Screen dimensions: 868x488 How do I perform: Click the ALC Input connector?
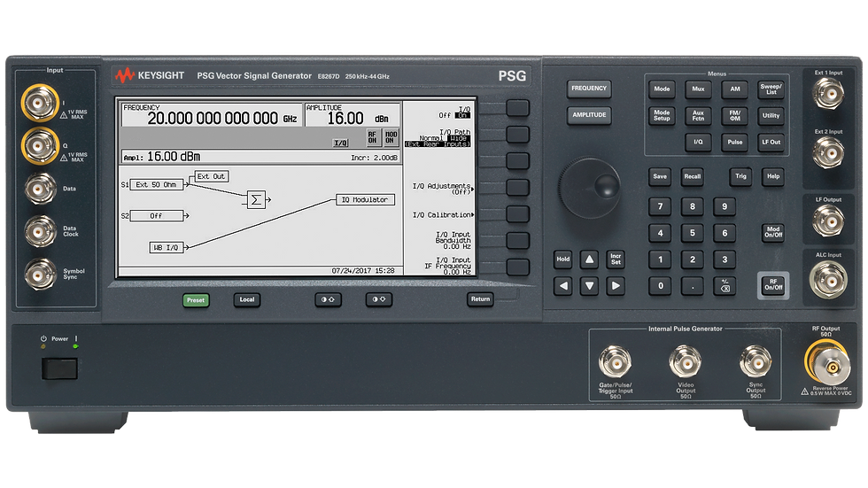point(828,279)
